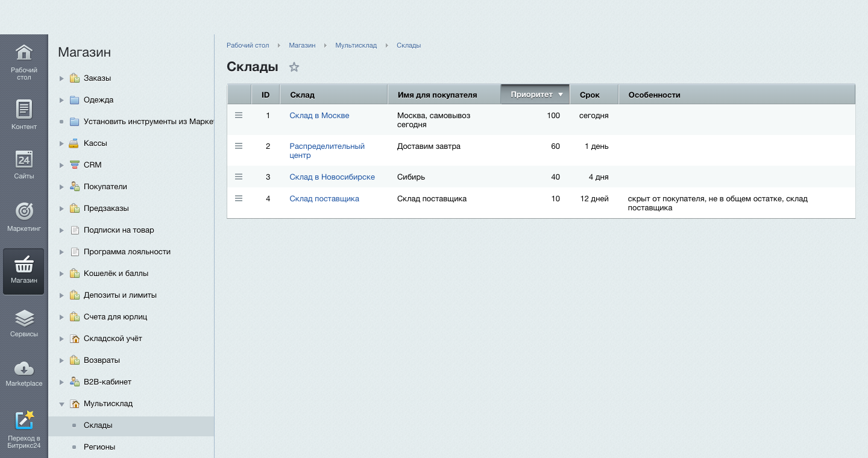
Task: Sort table by Срок column header
Action: (594, 95)
